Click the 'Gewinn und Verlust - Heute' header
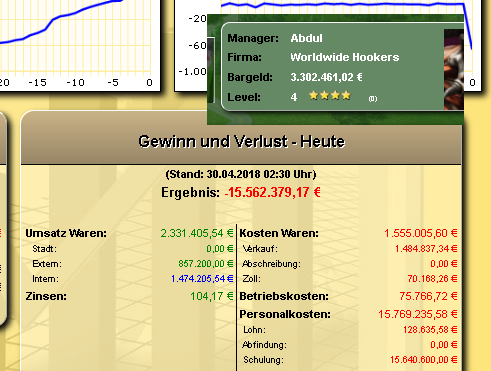491x371 pixels. tap(241, 141)
